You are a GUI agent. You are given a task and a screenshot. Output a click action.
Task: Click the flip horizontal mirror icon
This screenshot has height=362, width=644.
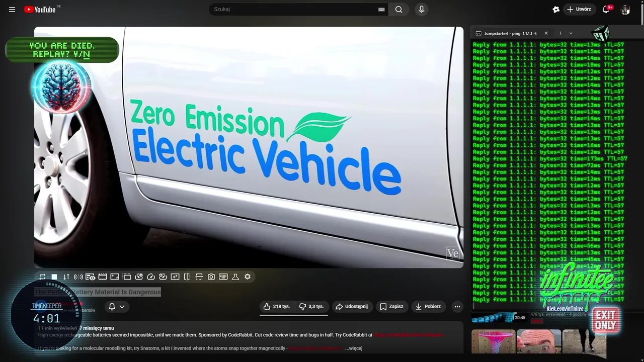[x=187, y=277]
